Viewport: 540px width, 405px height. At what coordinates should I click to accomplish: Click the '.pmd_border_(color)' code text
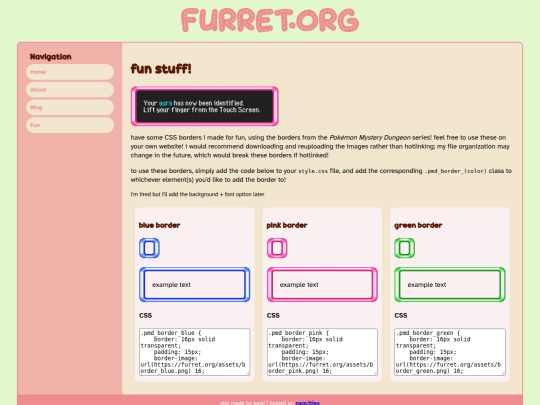click(x=456, y=171)
